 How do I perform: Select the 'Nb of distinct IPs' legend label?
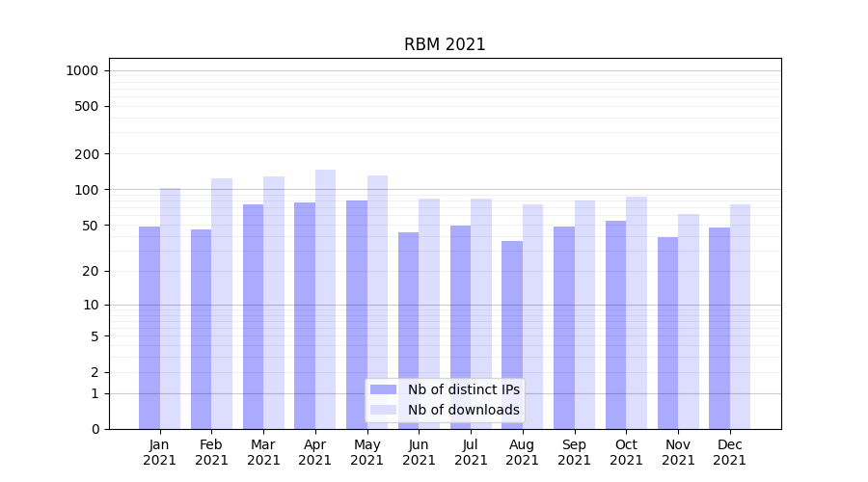pyautogui.click(x=463, y=389)
